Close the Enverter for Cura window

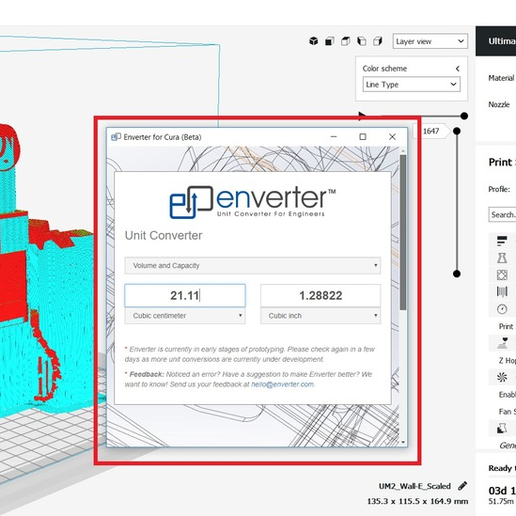392,137
